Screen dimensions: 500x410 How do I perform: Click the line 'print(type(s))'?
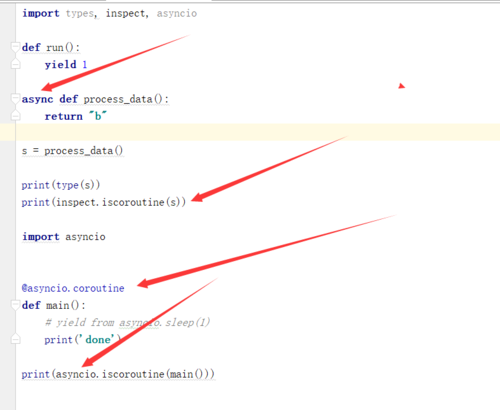(61, 185)
